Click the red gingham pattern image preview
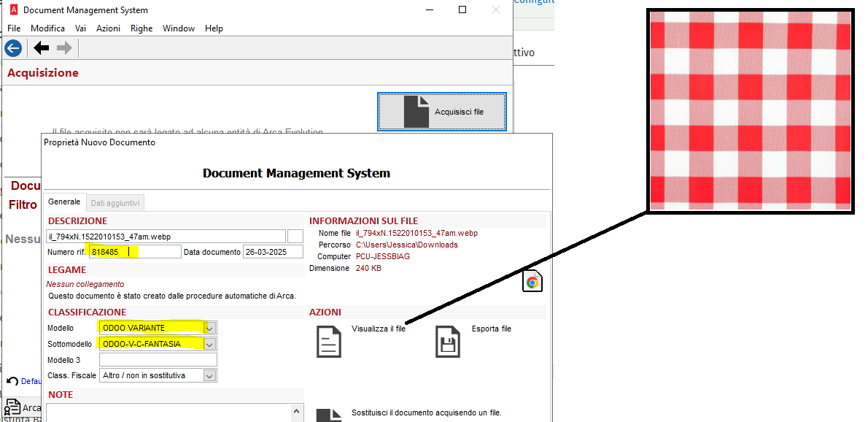Image resolution: width=868 pixels, height=422 pixels. click(x=752, y=111)
